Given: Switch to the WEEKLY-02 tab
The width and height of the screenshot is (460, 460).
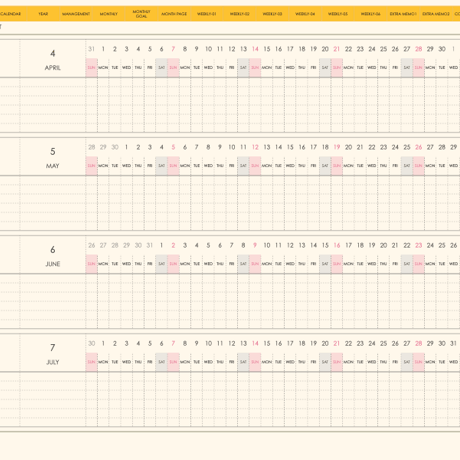Looking at the screenshot, I should [240, 14].
